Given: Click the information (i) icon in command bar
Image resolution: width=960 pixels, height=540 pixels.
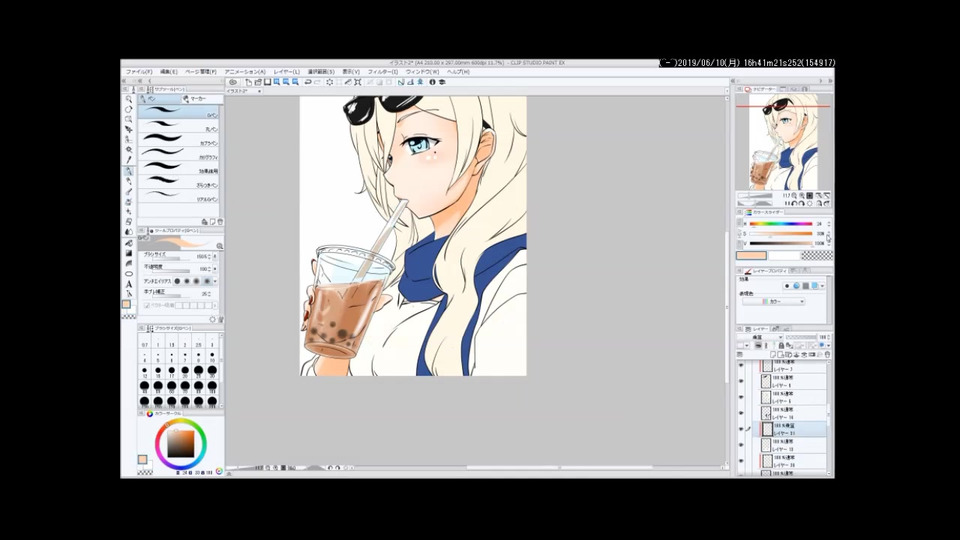Looking at the screenshot, I should coord(432,82).
